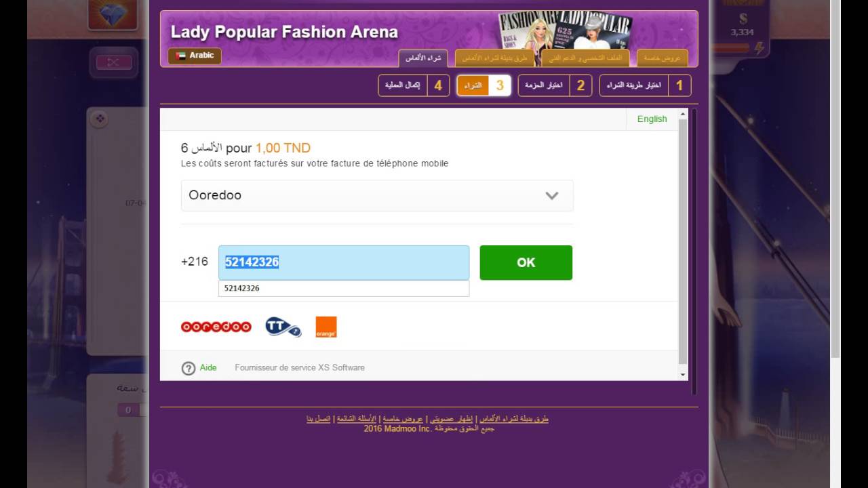Open the عروض خاصة tab
868x488 pixels.
tap(663, 58)
